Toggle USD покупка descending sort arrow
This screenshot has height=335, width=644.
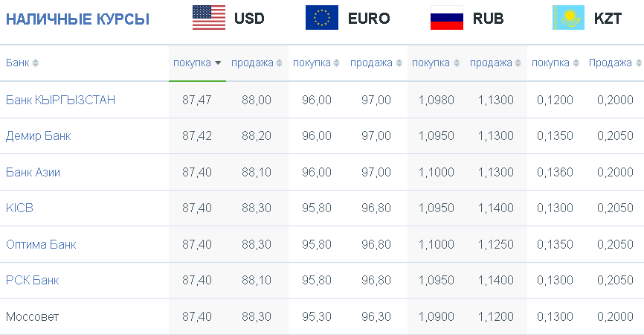point(218,63)
